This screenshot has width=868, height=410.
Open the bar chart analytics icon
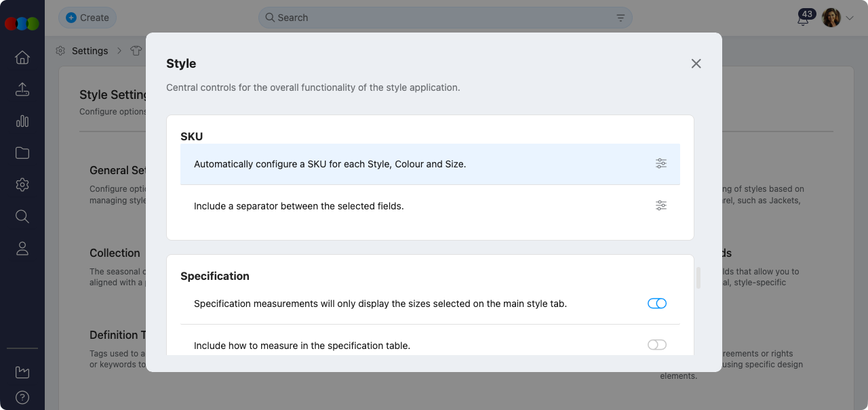coord(22,121)
